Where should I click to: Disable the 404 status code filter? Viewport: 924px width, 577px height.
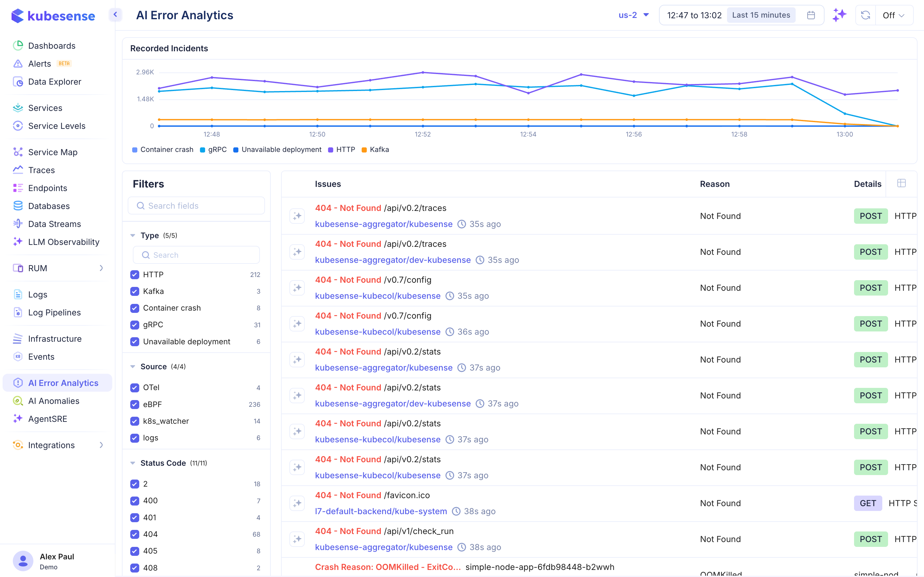click(x=134, y=534)
